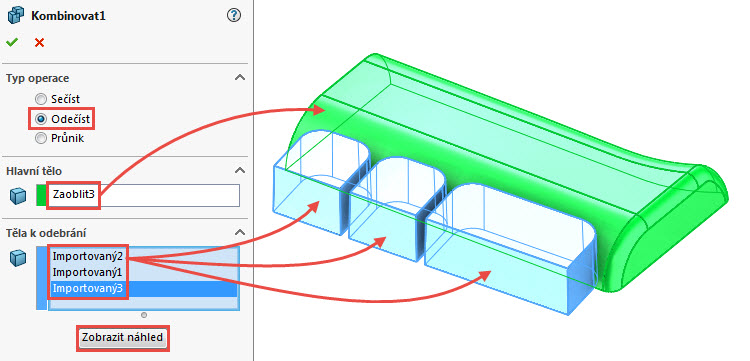Click the Zobrazit náhled button
The width and height of the screenshot is (750, 361).
coord(123,338)
